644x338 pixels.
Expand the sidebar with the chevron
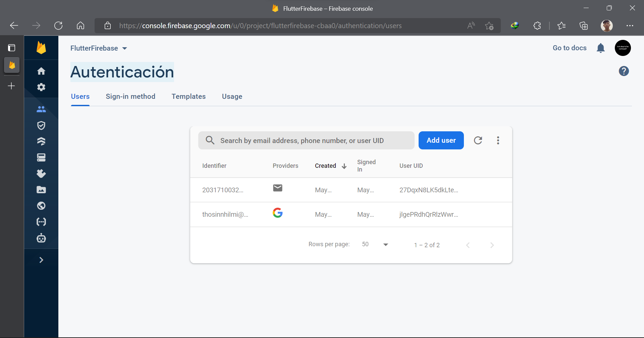(41, 260)
